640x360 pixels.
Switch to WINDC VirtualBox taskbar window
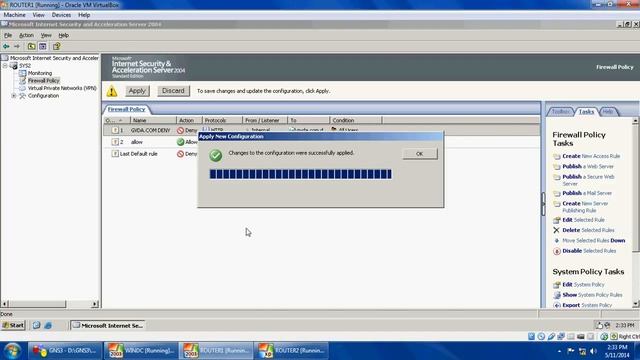(x=141, y=351)
